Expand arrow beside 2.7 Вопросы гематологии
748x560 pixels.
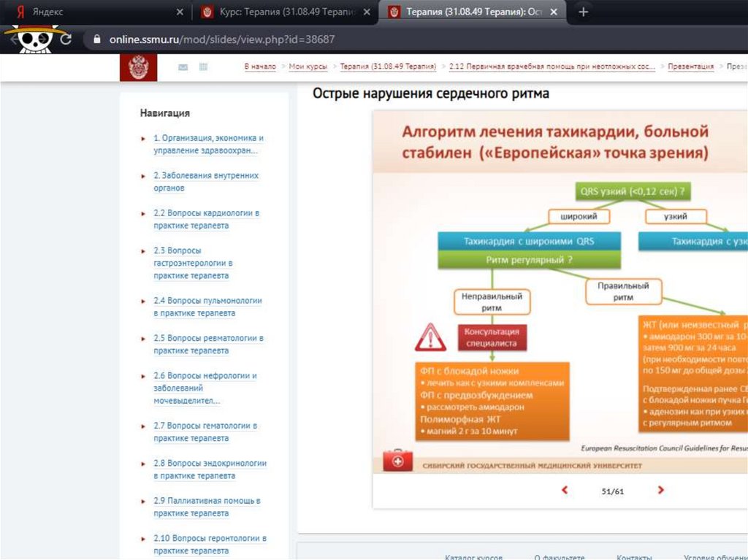143,426
